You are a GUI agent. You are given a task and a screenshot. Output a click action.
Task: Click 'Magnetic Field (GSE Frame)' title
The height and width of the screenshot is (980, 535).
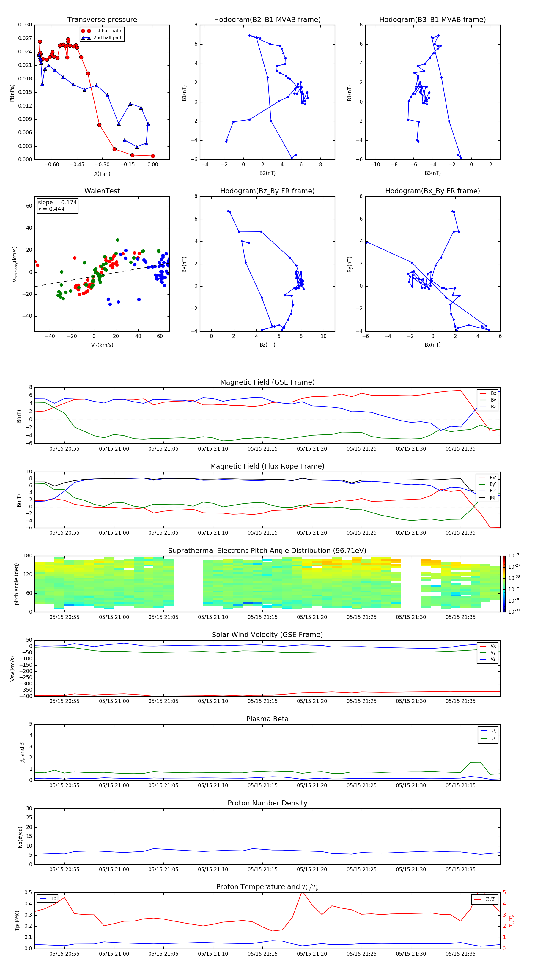267,382
